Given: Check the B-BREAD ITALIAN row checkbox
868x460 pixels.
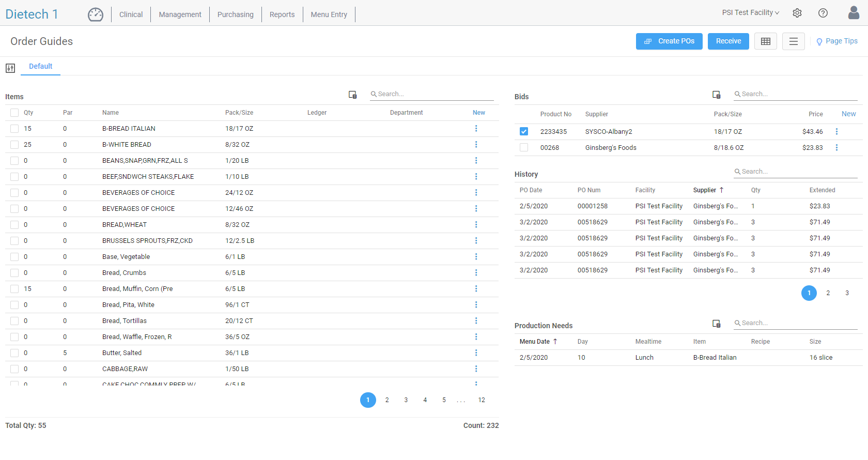Looking at the screenshot, I should pos(14,129).
